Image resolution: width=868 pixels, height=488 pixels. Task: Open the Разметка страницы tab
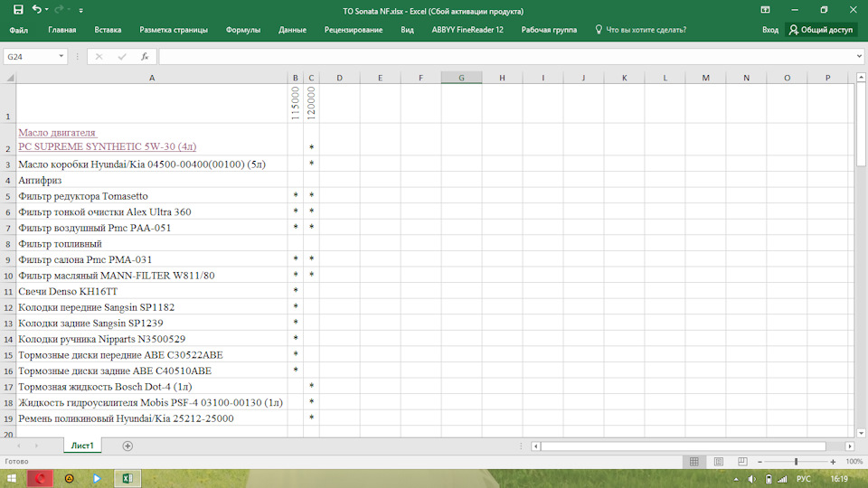coord(174,30)
